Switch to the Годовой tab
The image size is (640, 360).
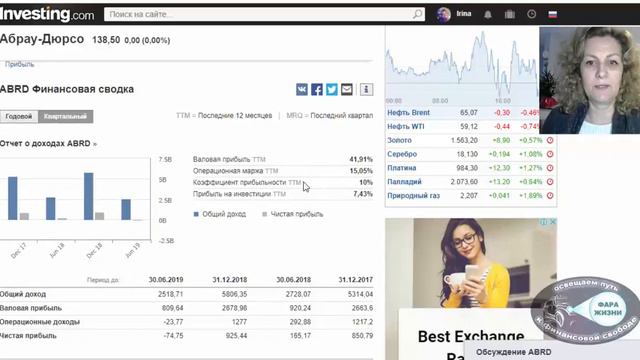coord(19,116)
